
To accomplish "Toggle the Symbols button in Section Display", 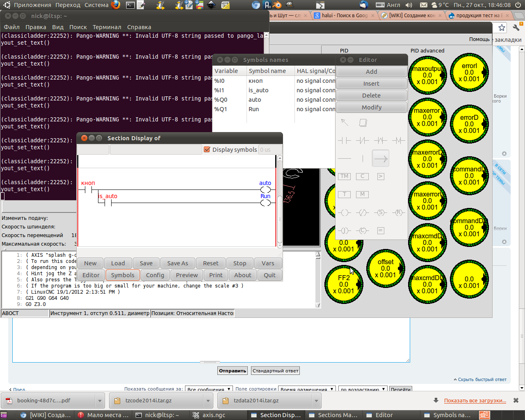I will point(123,275).
